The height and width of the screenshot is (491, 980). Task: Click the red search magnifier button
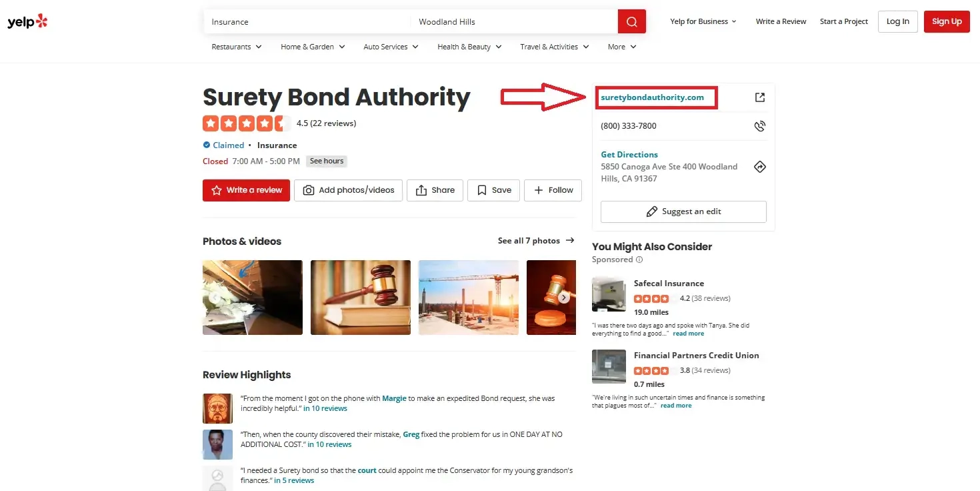[632, 21]
